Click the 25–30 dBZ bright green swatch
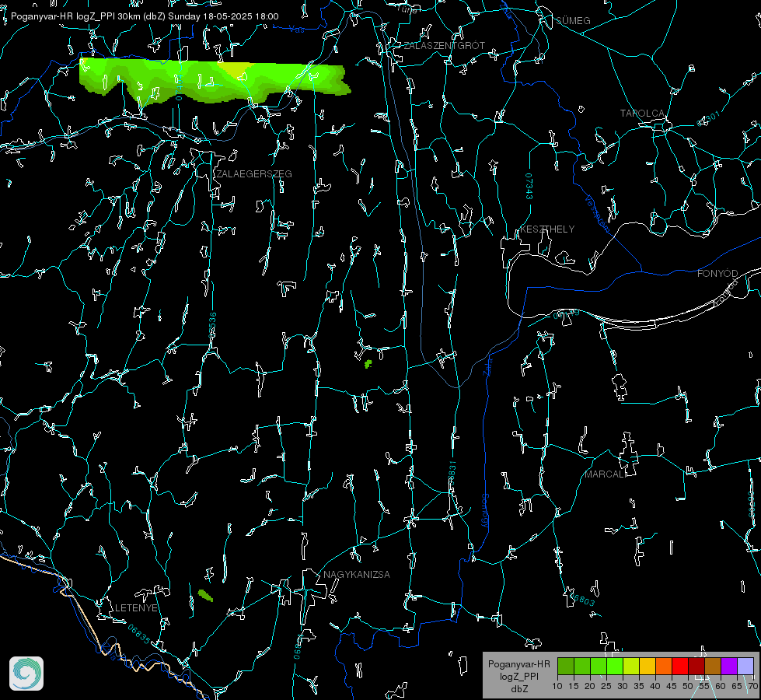 [x=615, y=666]
